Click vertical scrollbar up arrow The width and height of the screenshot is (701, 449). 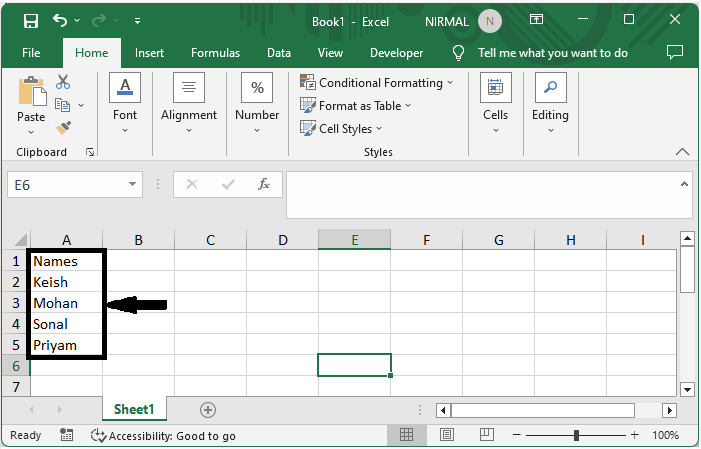coord(687,238)
